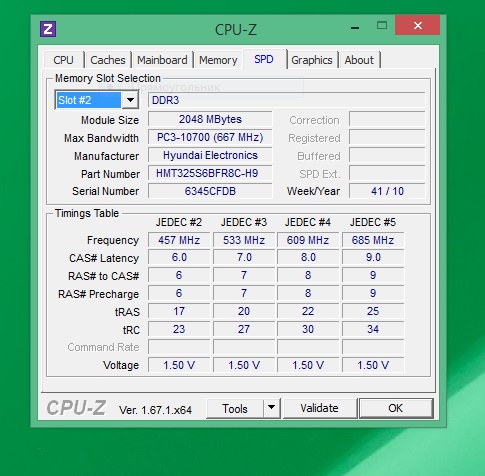Screen dimensions: 485x476
Task: Go to the Mainboard tab
Action: point(162,60)
